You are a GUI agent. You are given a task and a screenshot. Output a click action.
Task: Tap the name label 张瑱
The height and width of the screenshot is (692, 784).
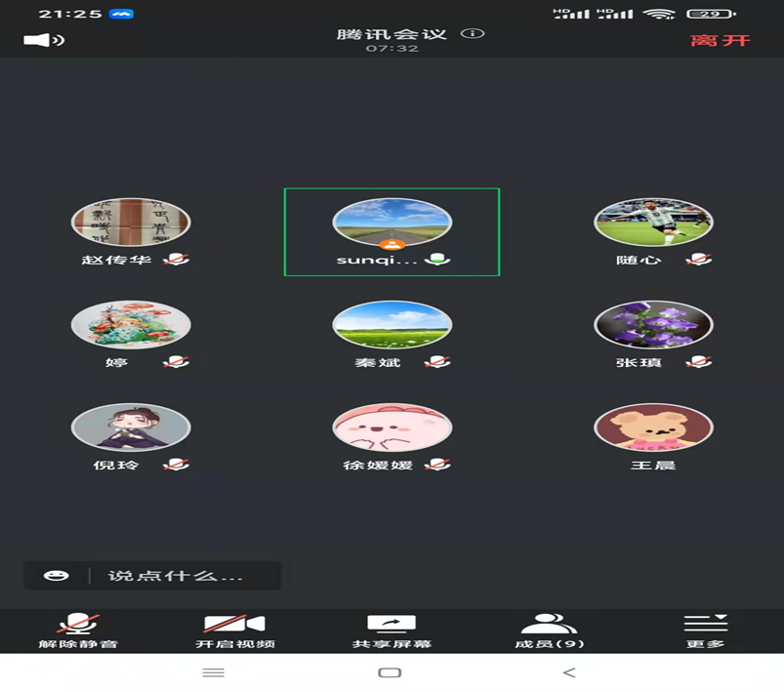click(x=639, y=362)
